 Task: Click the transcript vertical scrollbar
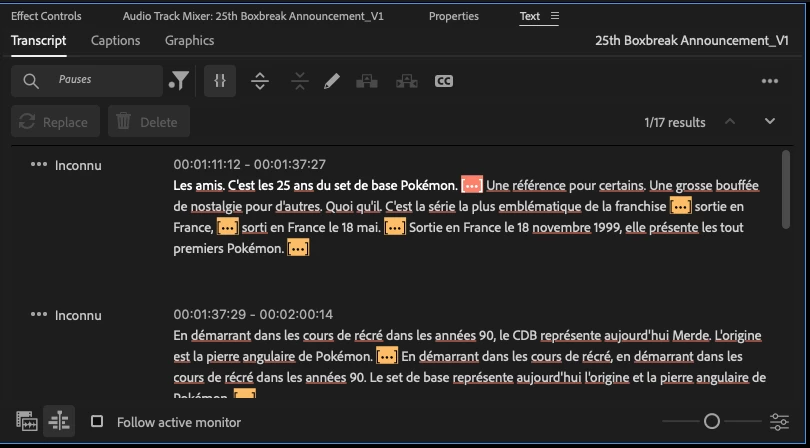[x=786, y=189]
